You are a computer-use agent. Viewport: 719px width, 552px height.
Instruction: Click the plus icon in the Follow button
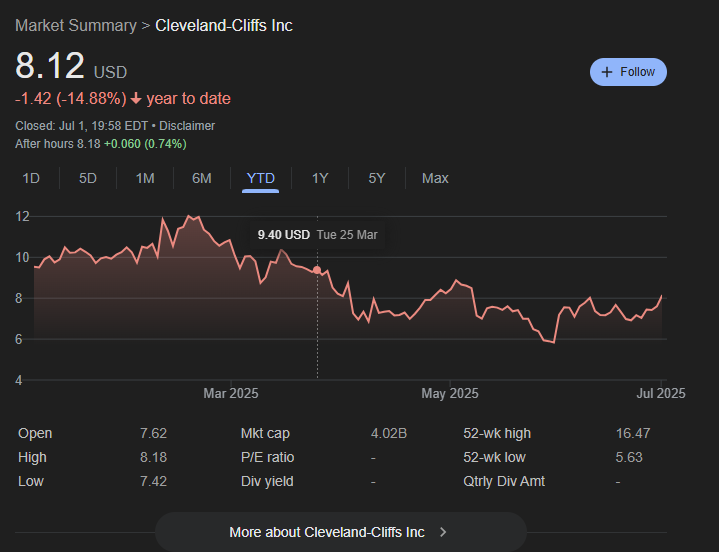click(x=607, y=72)
